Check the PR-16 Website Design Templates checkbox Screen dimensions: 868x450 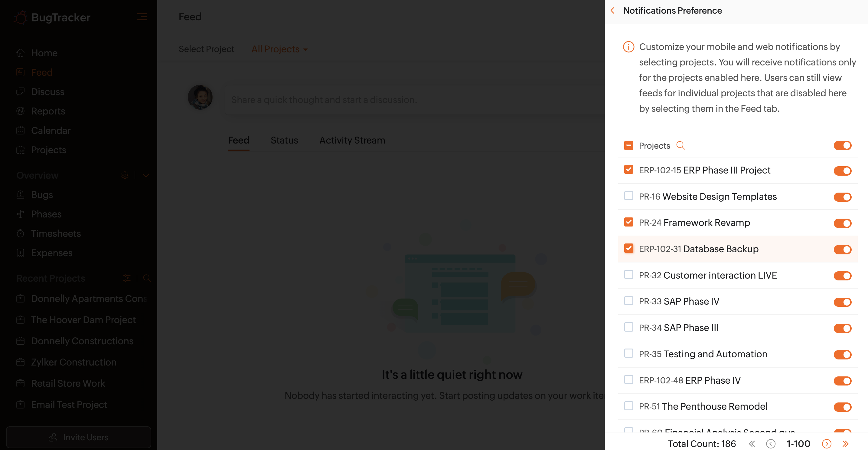tap(628, 196)
